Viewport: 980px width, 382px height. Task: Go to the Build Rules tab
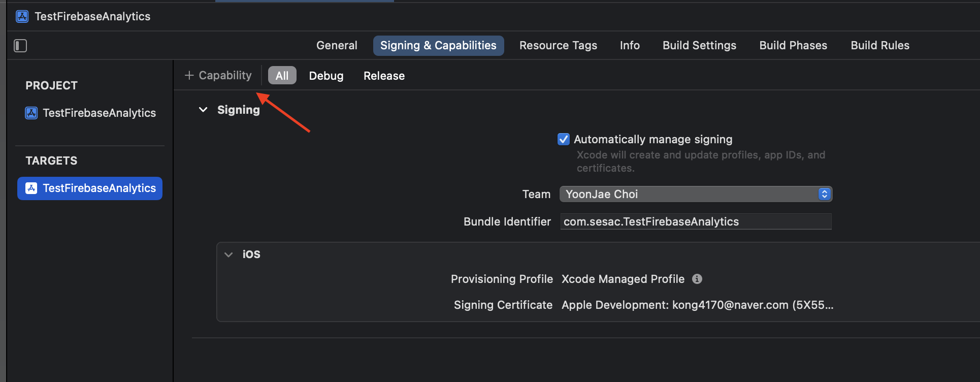(880, 45)
